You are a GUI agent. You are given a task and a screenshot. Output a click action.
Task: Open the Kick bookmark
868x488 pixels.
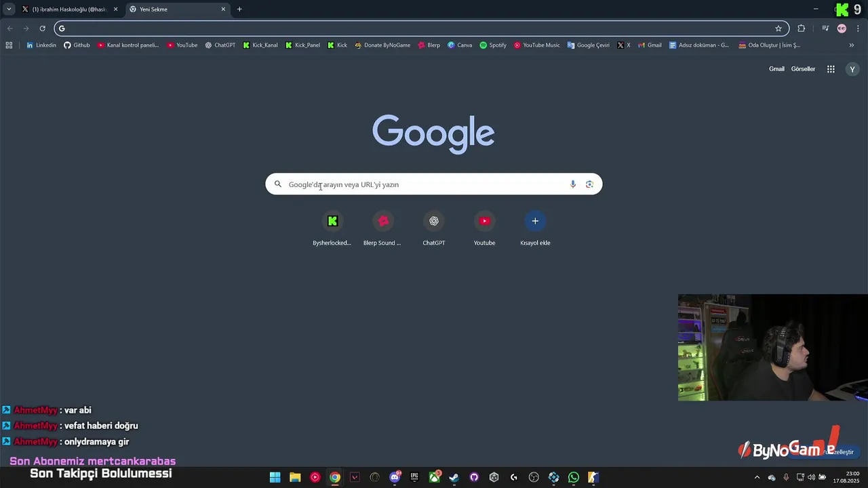[337, 45]
